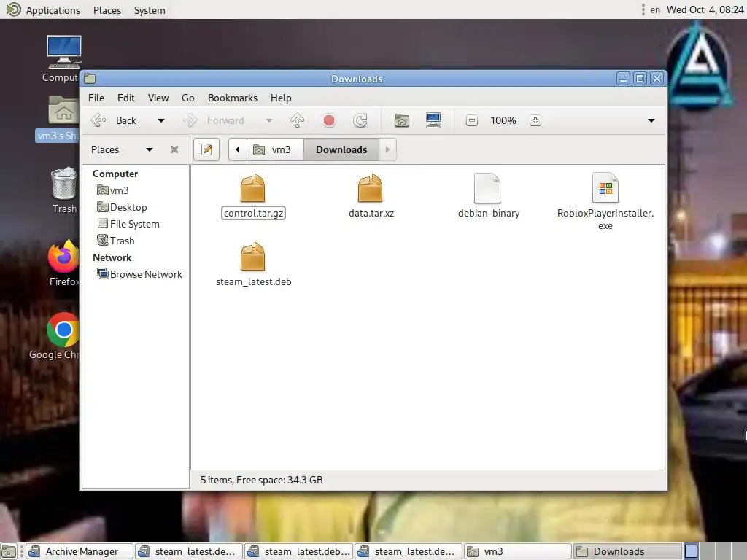Viewport: 747px width, 560px height.
Task: Toggle the text location entry pencil button
Action: pos(206,149)
